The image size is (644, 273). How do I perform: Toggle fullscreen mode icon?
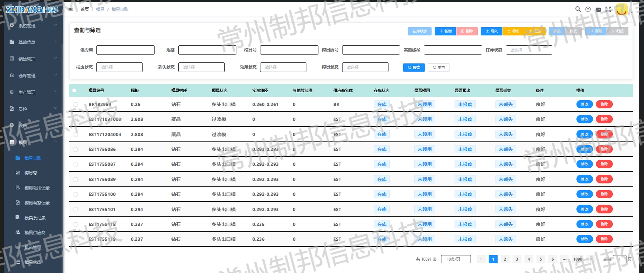608,9
